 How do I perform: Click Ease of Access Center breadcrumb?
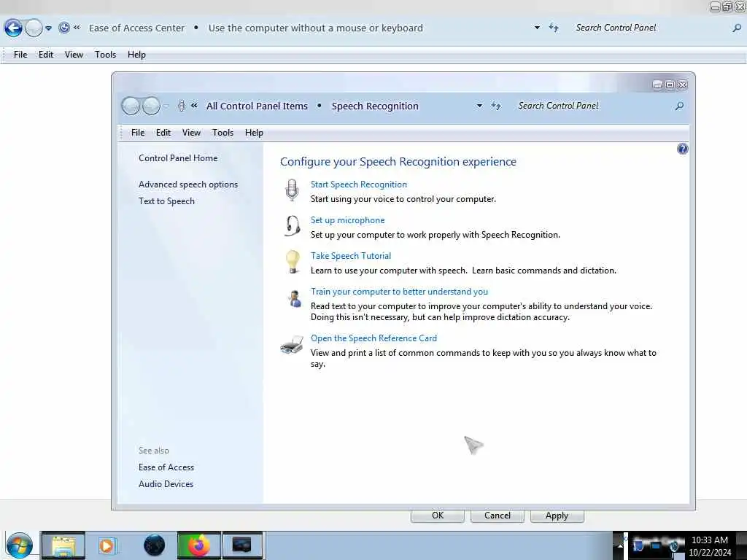pos(136,28)
